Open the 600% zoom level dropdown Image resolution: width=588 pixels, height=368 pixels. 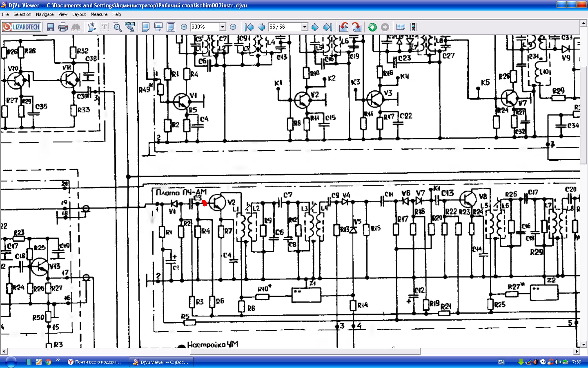pyautogui.click(x=223, y=27)
